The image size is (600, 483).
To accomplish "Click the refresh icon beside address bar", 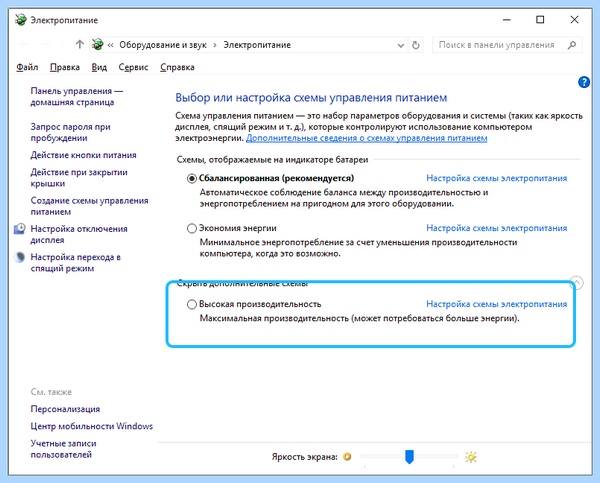I will 416,45.
